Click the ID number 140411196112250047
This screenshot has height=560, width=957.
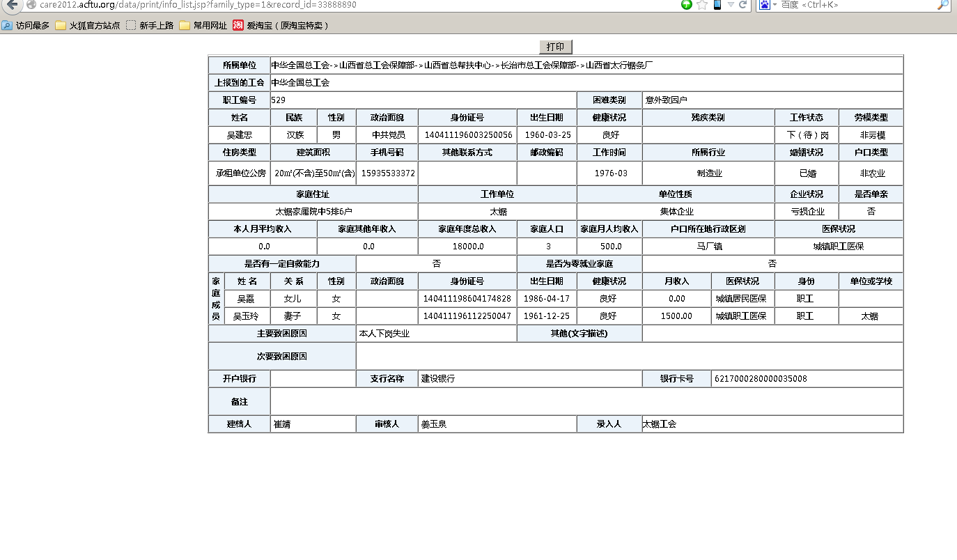coord(467,316)
